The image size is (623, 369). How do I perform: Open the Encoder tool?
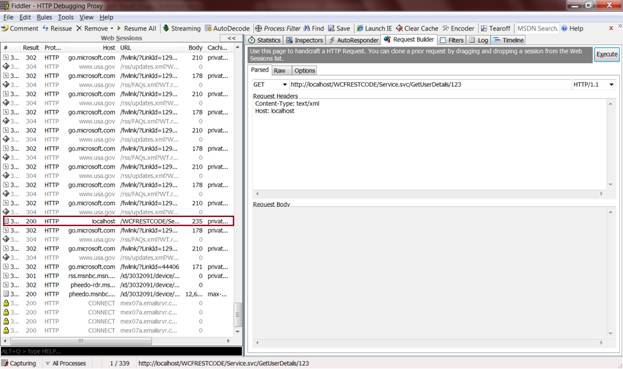[x=458, y=28]
